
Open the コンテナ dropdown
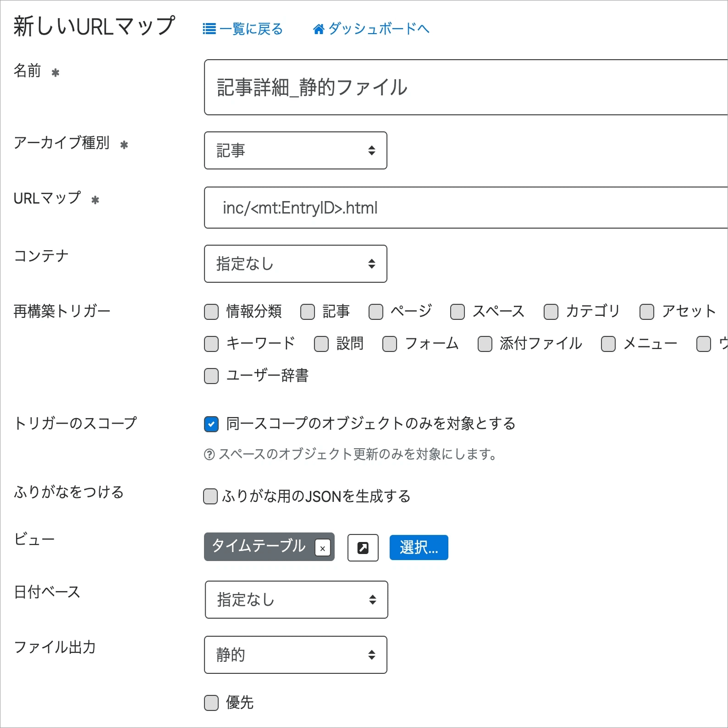pyautogui.click(x=295, y=264)
